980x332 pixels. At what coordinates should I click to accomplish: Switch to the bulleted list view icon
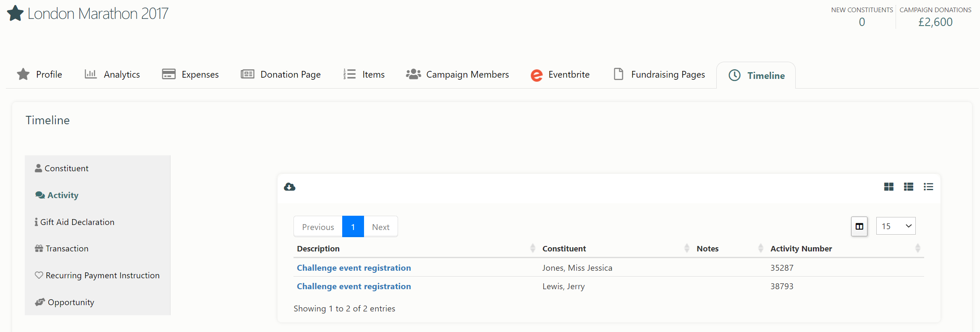928,187
